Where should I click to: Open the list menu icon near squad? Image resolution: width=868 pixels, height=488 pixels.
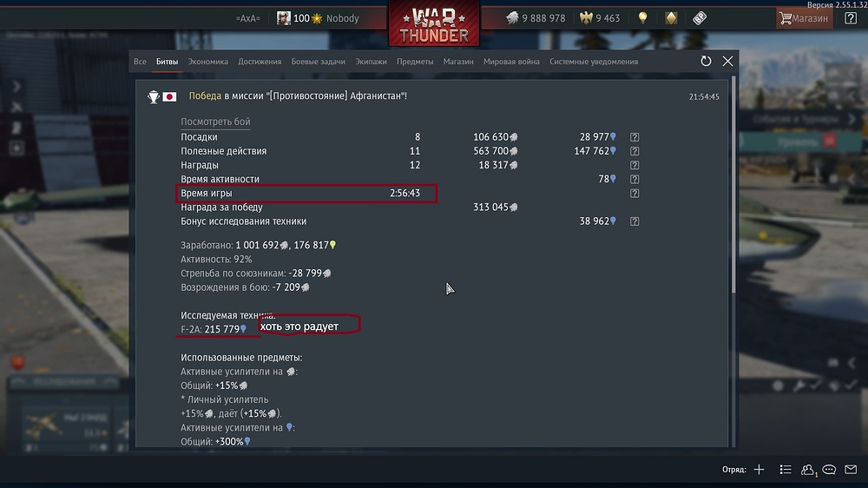785,469
